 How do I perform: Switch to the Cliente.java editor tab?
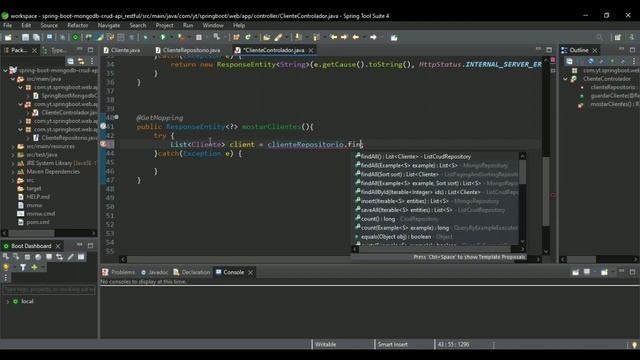click(x=122, y=50)
